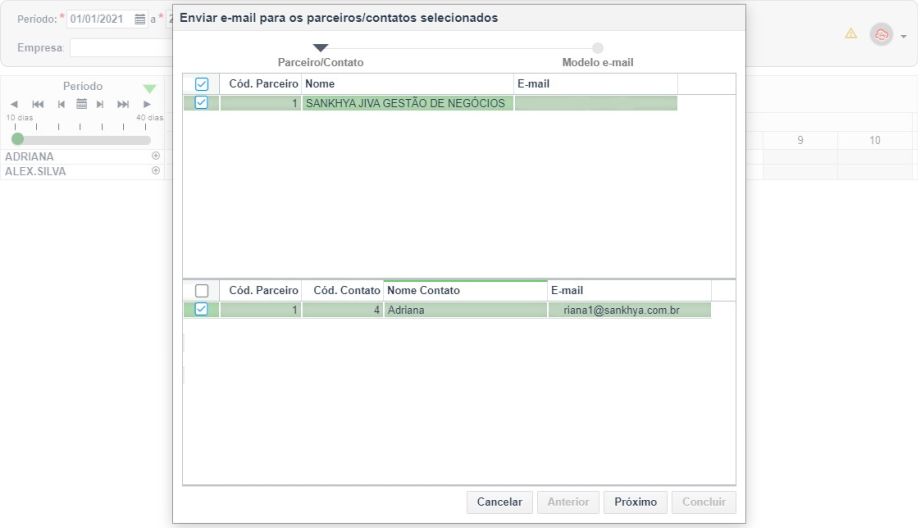Viewport: 918px width, 528px height.
Task: Click the Próximo button
Action: point(635,502)
